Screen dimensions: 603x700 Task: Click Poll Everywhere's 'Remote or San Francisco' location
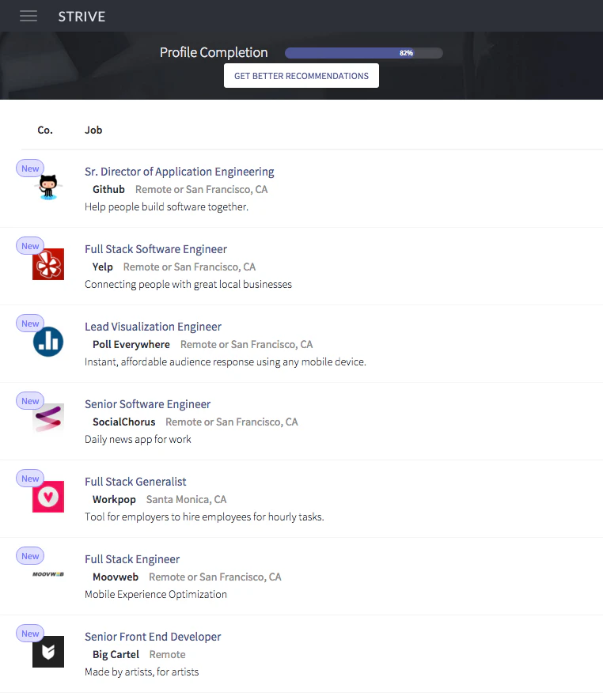(x=247, y=344)
